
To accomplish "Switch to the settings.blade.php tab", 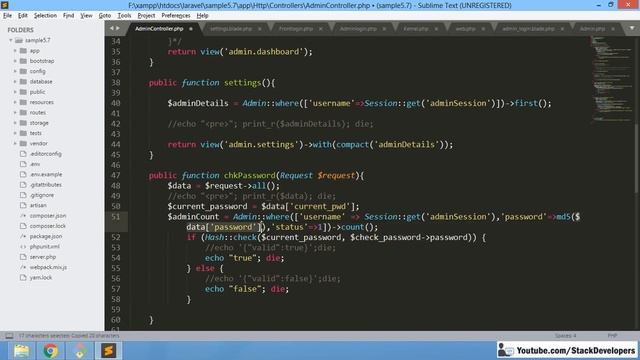I will tap(231, 29).
